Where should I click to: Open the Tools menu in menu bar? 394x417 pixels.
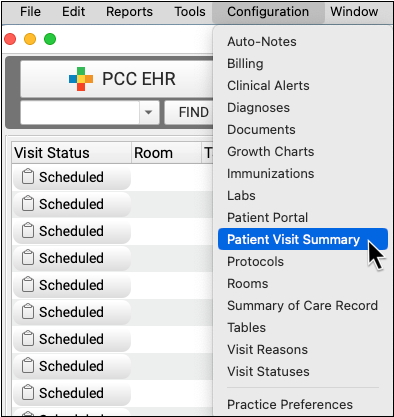pyautogui.click(x=190, y=12)
